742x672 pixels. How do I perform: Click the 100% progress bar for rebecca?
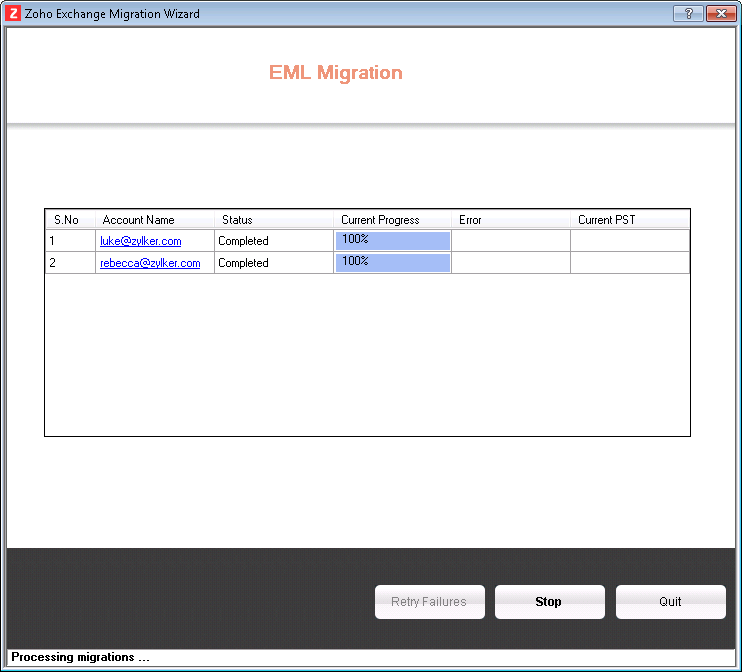click(x=392, y=262)
